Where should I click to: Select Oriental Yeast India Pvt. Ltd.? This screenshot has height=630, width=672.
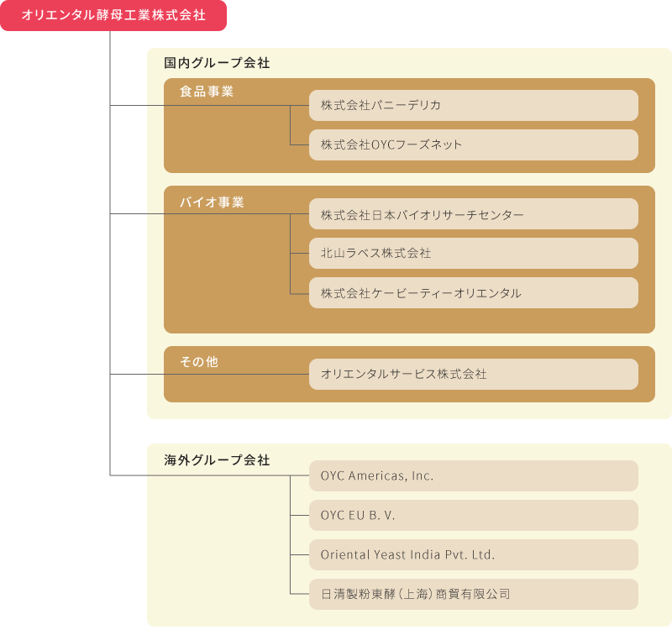click(x=473, y=554)
